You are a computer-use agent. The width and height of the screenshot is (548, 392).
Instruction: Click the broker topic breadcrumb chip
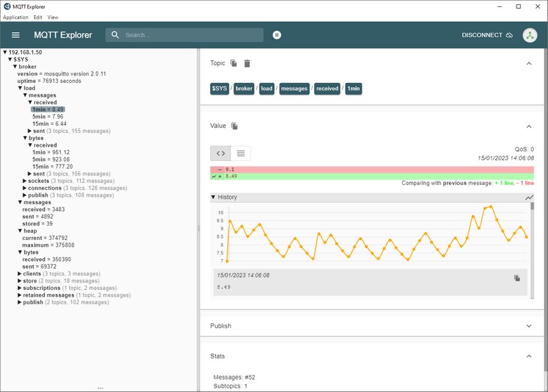244,88
